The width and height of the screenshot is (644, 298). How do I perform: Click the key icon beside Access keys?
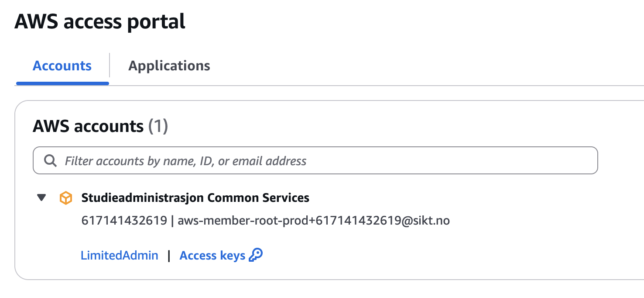(x=256, y=255)
